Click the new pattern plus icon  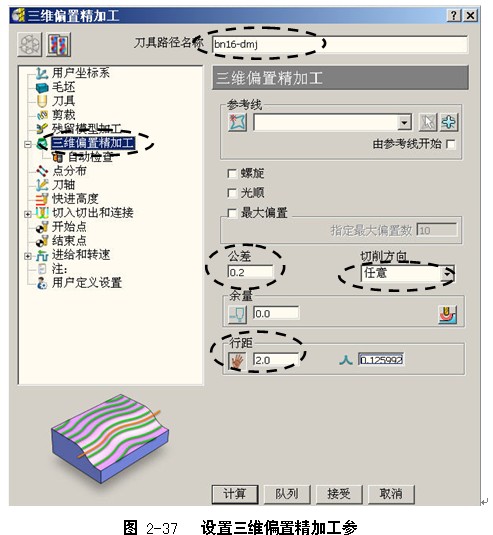click(449, 122)
